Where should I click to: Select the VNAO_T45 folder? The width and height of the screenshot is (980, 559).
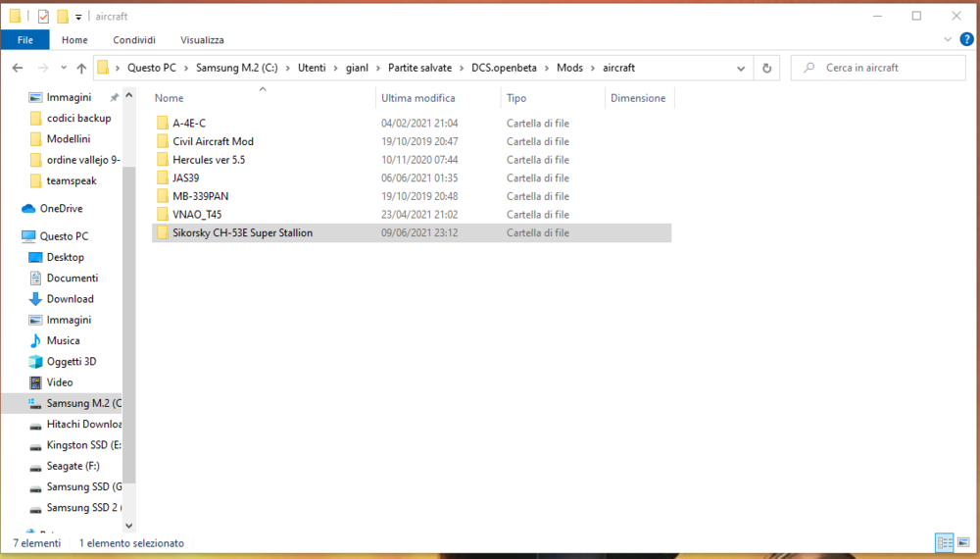[x=412, y=214]
